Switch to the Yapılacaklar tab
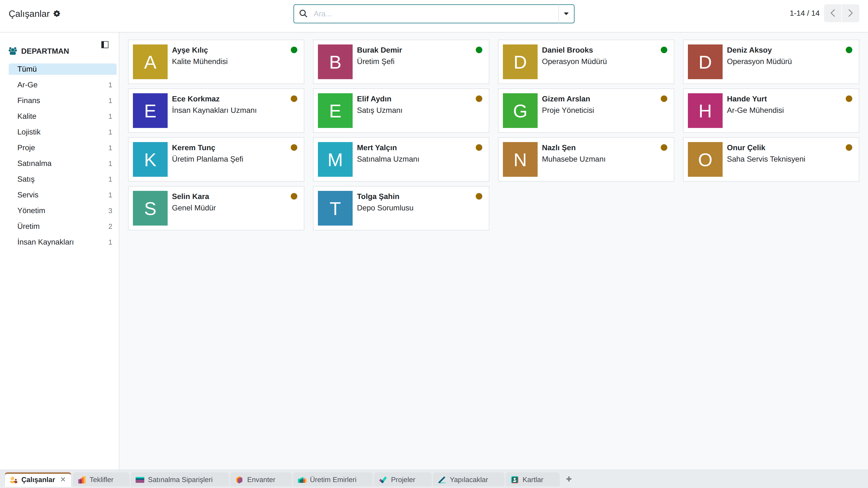868x488 pixels. 468,480
